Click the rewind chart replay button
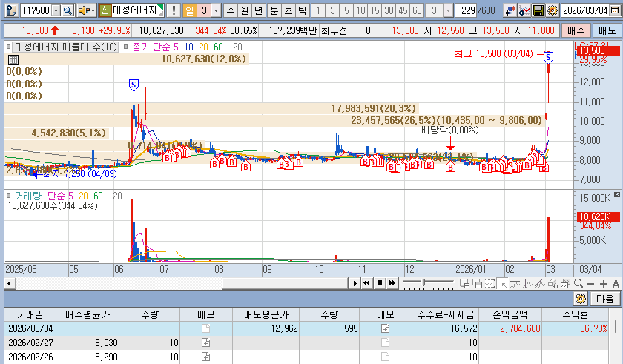This screenshot has height=364, width=623. [366, 283]
